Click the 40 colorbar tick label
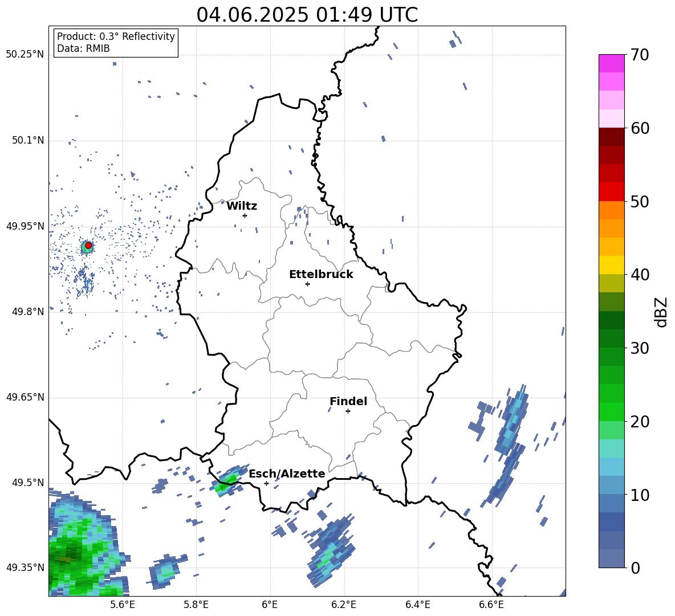The image size is (675, 616). point(640,275)
